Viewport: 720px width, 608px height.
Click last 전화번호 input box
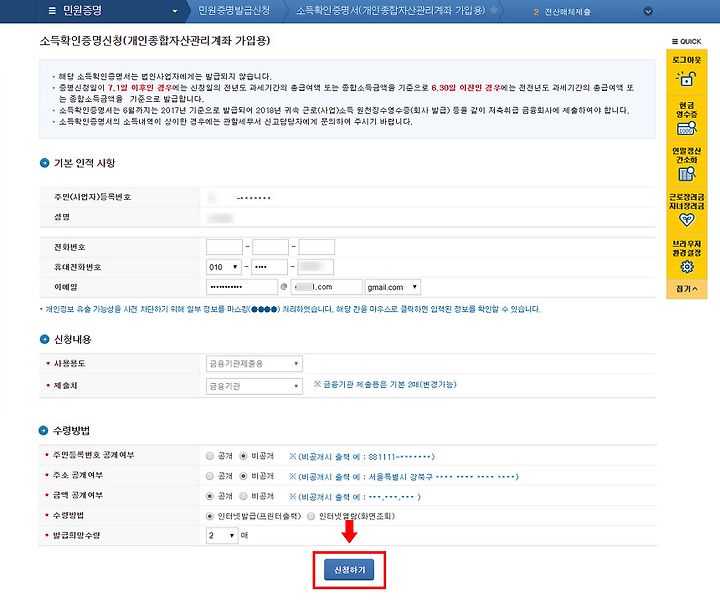[316, 247]
